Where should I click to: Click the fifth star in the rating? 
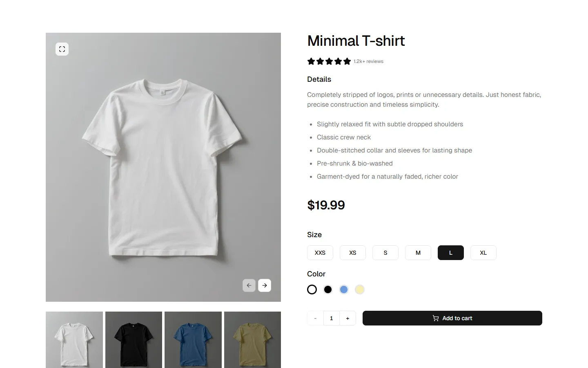347,61
